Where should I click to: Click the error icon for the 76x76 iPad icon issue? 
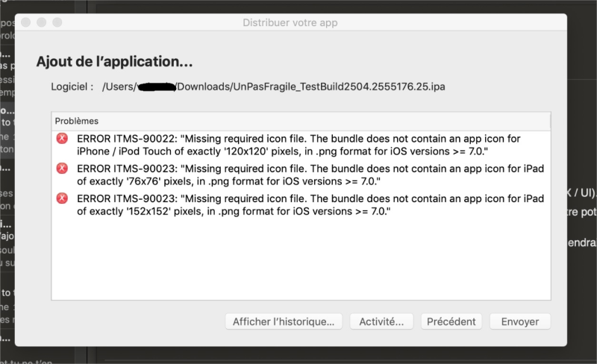click(62, 168)
